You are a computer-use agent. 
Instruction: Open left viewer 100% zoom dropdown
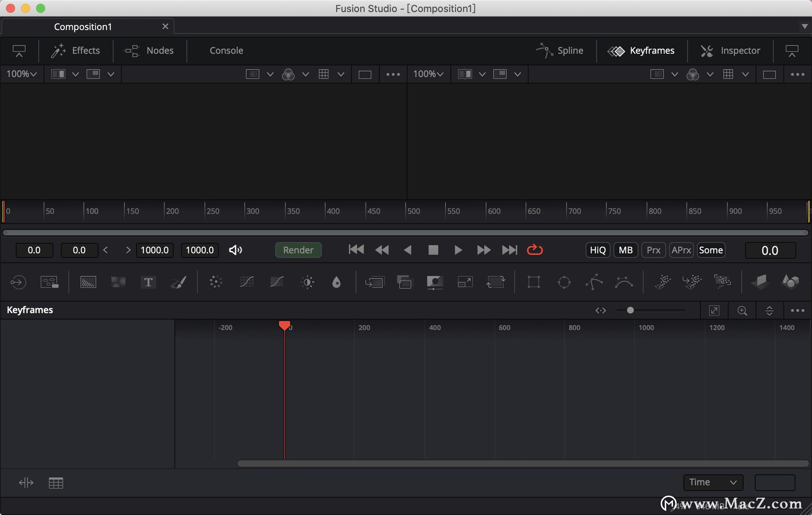point(22,74)
